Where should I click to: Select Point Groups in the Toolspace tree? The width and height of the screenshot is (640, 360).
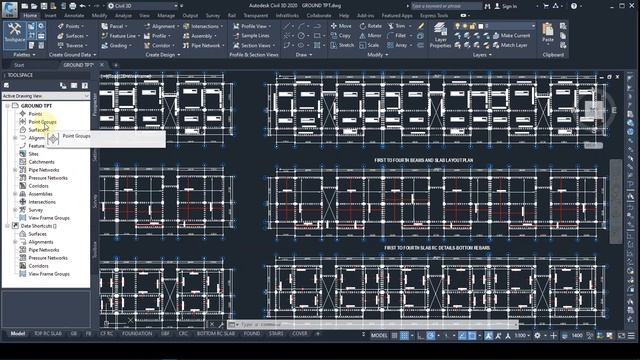tap(42, 122)
